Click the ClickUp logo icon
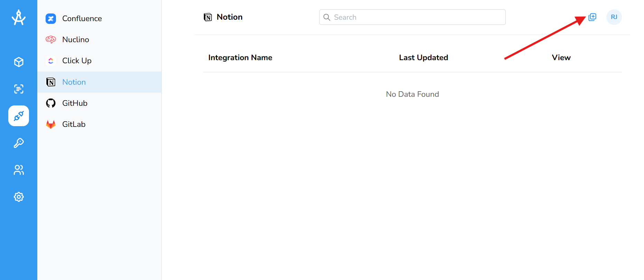 point(51,61)
